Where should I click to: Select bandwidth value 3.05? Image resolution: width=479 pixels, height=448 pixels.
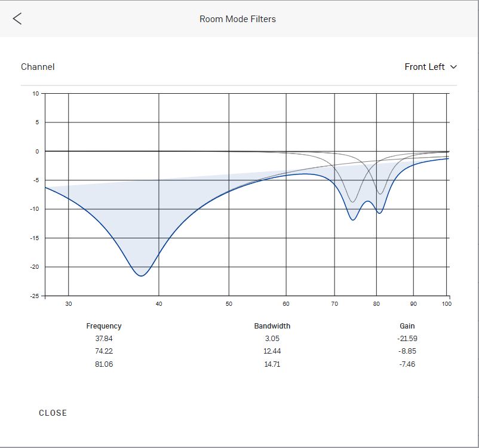click(272, 339)
